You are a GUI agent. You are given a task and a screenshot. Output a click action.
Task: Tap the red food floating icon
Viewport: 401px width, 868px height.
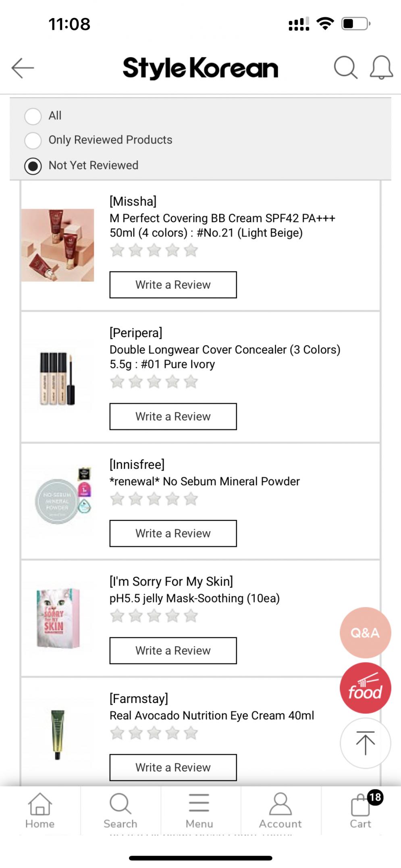(365, 688)
